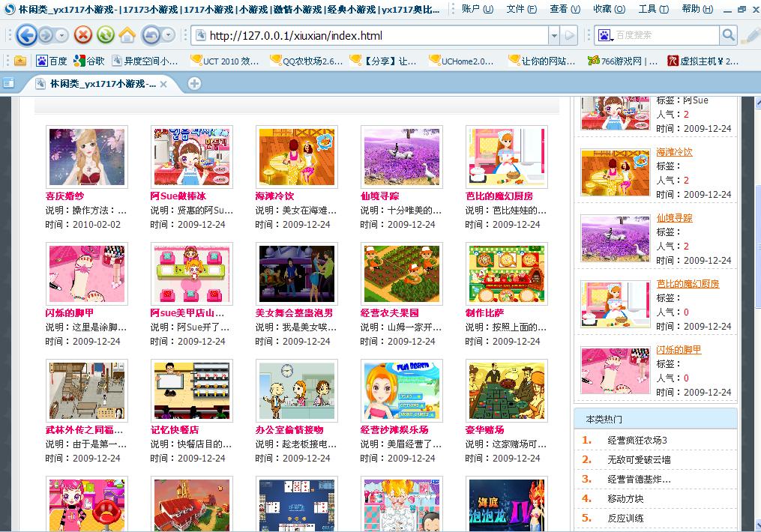Open the 海滩冷饮 title link in the grid
Screen dimensions: 761x532
tap(274, 196)
